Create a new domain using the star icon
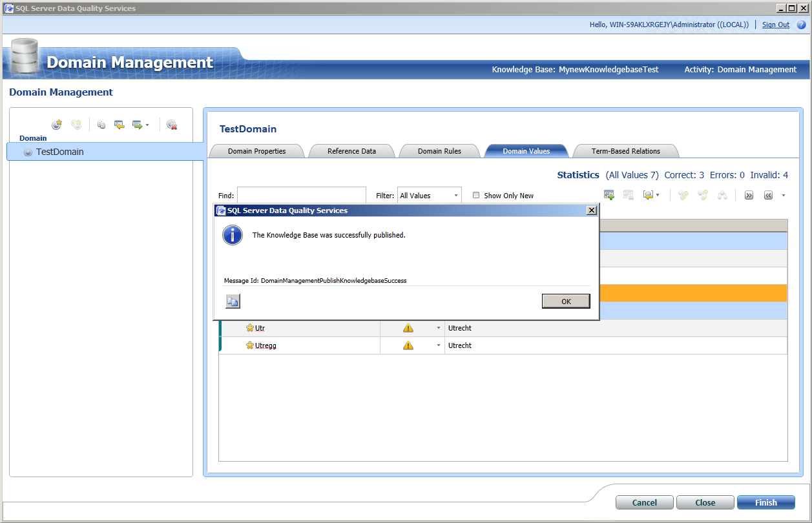812x523 pixels. (57, 125)
